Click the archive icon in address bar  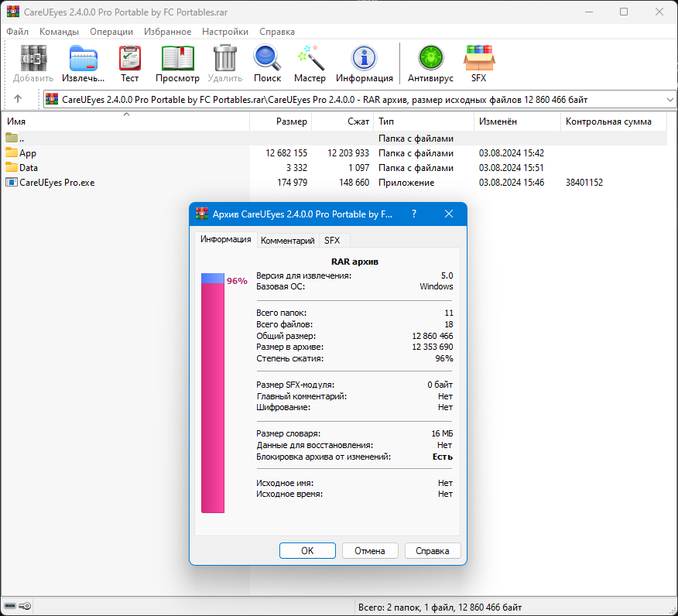pyautogui.click(x=52, y=99)
